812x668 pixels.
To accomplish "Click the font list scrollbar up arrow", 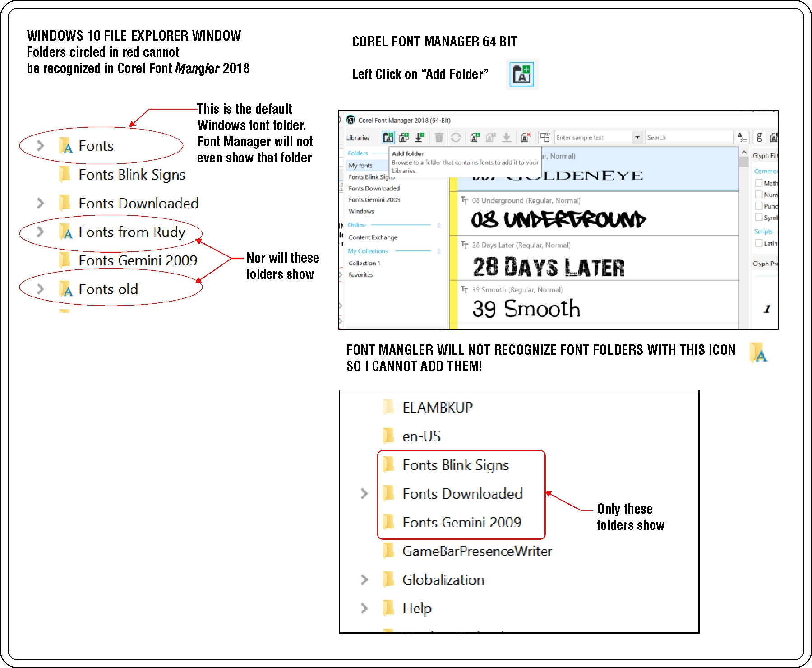I will [x=744, y=153].
